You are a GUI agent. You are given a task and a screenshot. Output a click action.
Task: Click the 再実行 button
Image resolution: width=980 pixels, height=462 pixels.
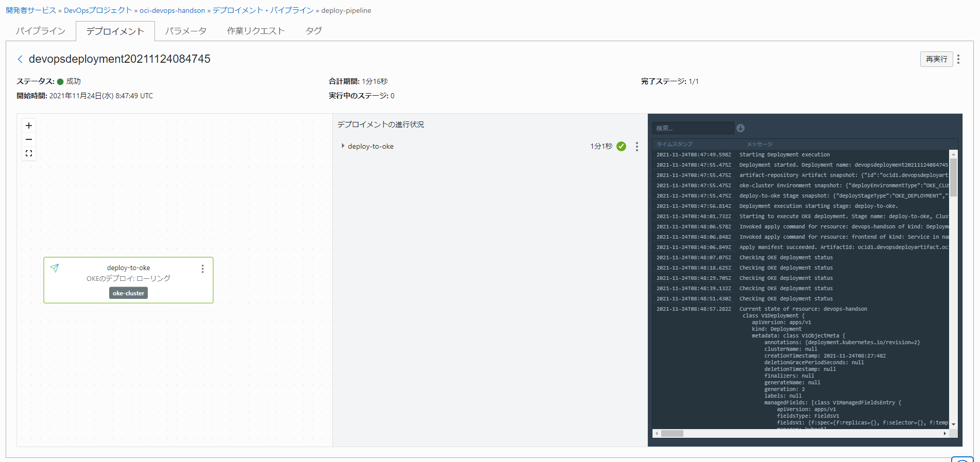click(936, 59)
